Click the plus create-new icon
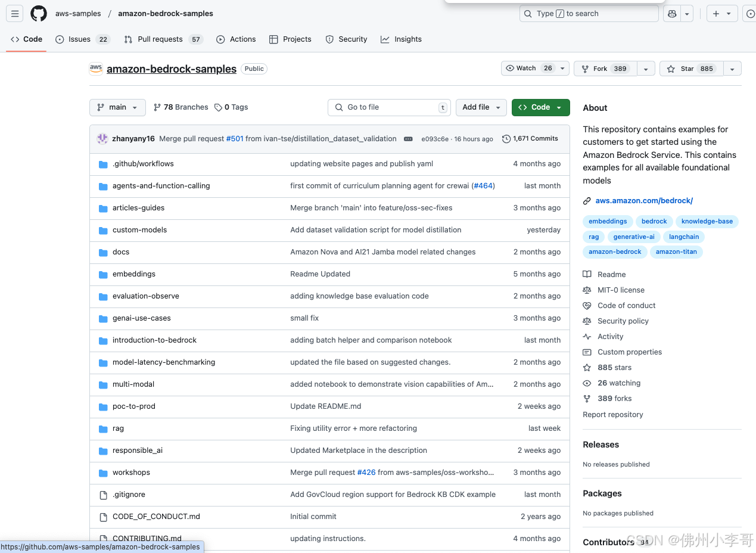The image size is (756, 553). coord(716,14)
